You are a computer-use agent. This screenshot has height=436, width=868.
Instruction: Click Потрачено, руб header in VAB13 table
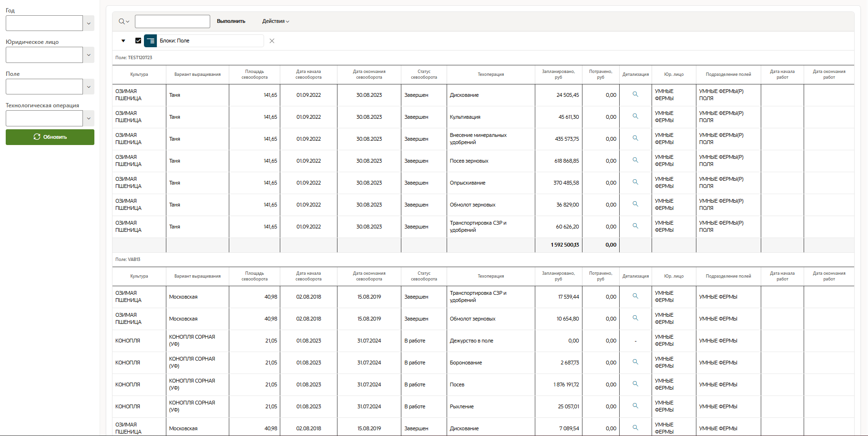(601, 276)
